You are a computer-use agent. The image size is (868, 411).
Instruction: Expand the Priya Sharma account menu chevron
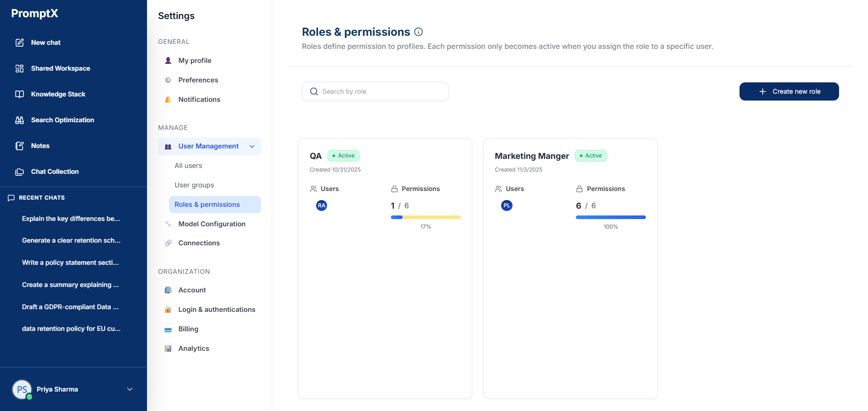coord(130,389)
